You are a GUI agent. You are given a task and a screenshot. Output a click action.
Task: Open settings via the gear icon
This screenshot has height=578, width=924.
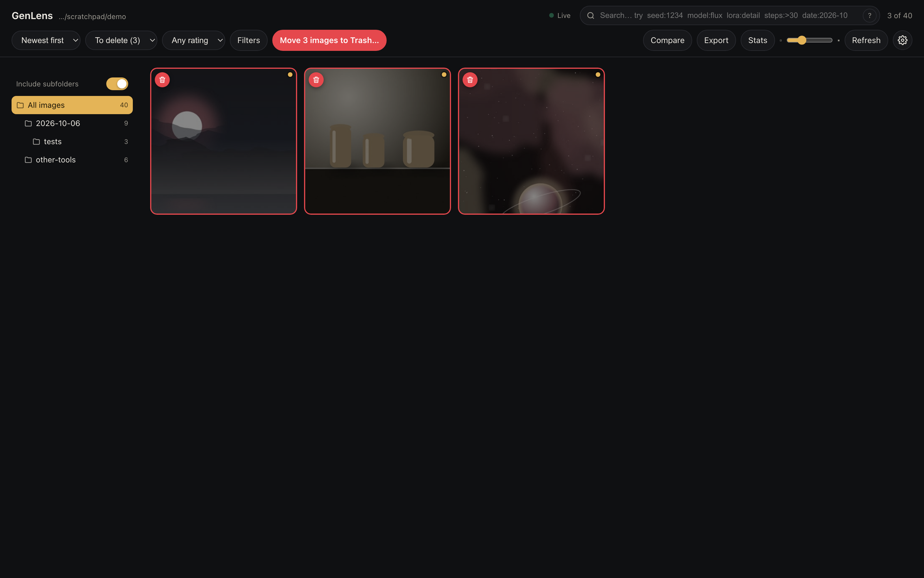[902, 40]
